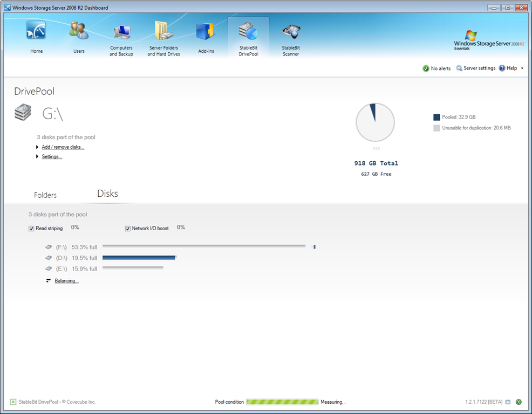Image resolution: width=532 pixels, height=414 pixels.
Task: Click the G:\ pool drive stack icon
Action: point(23,112)
